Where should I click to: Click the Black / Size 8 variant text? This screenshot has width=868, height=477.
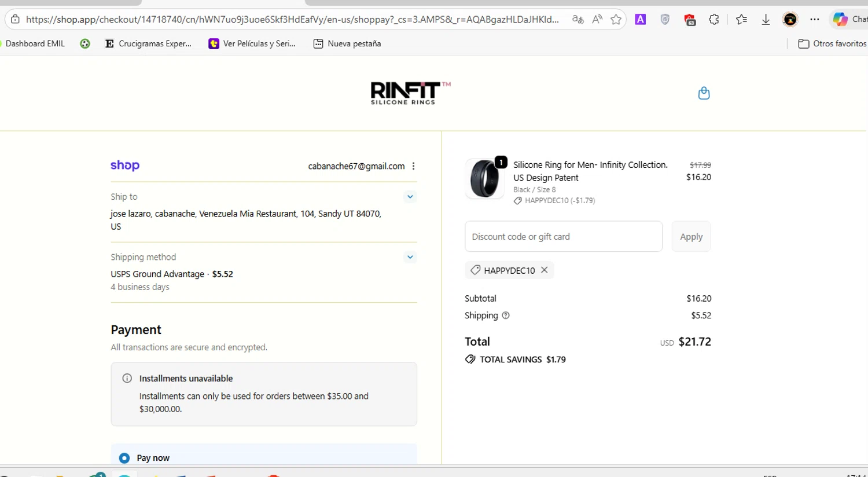point(534,189)
